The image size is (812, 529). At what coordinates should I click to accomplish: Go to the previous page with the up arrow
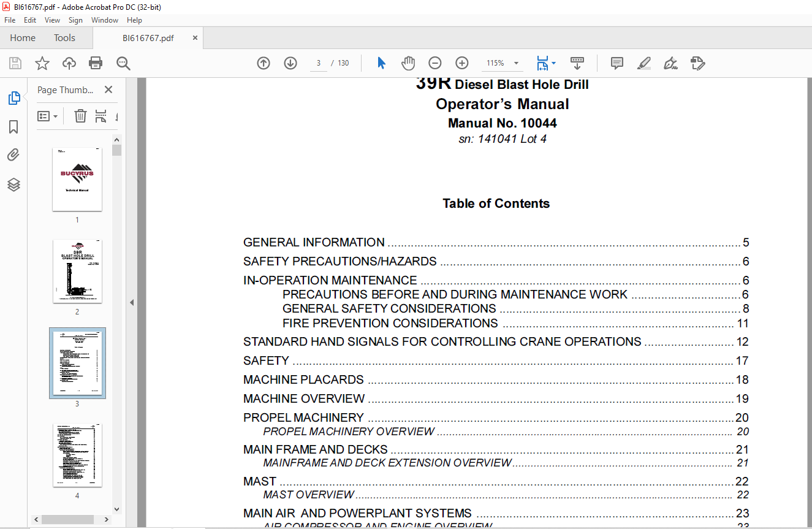pyautogui.click(x=264, y=63)
